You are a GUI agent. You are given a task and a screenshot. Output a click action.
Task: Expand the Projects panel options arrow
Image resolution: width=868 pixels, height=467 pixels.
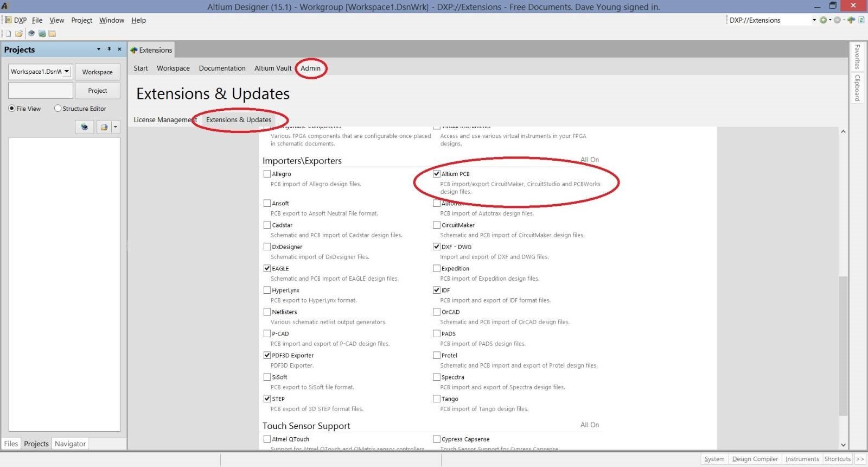pos(99,49)
